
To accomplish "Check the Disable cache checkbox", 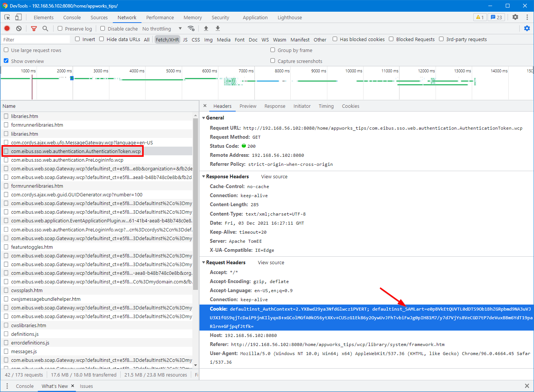I will coord(103,29).
